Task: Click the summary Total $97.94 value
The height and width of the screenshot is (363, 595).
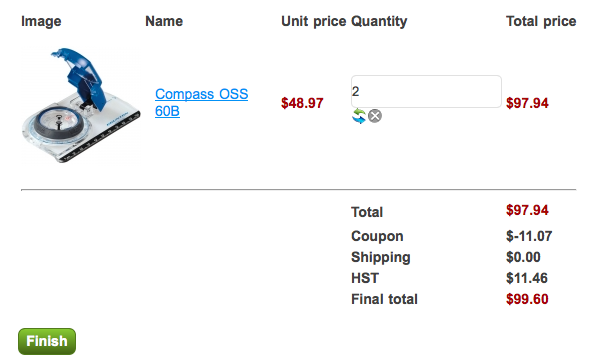Action: tap(527, 210)
